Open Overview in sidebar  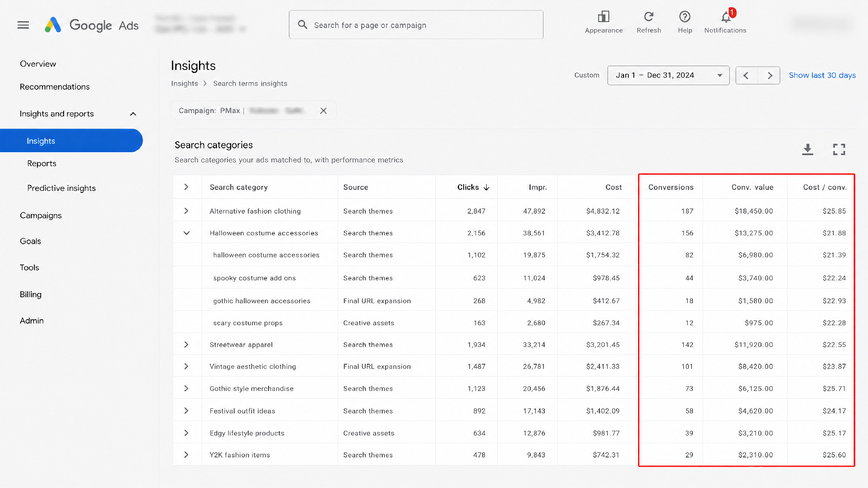(x=38, y=64)
